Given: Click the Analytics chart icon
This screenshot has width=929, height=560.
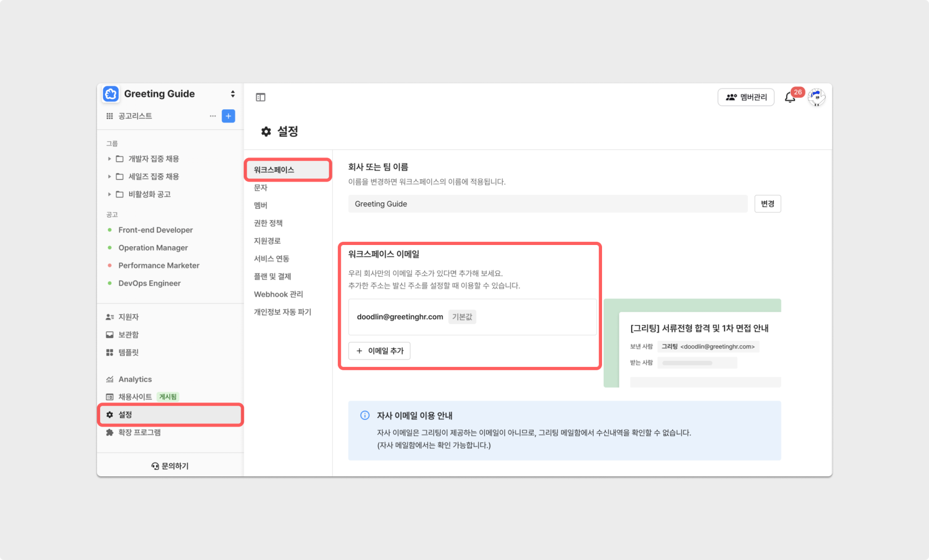Looking at the screenshot, I should [109, 380].
